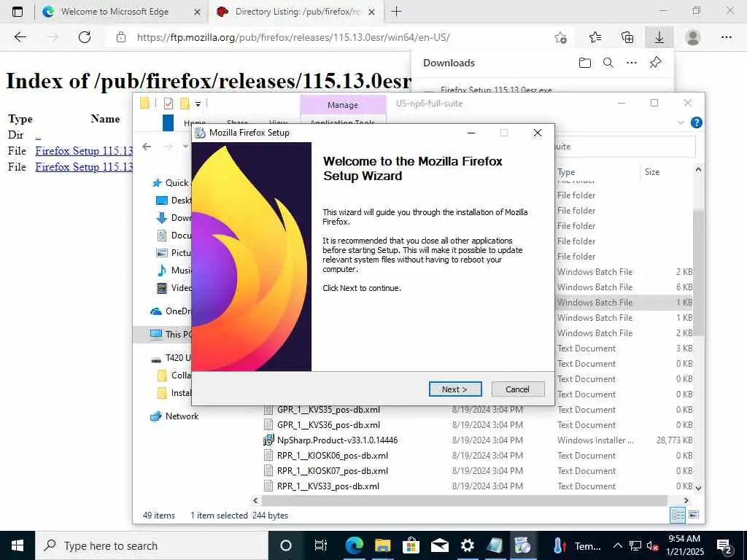Open Edge tab actions menu icon
The image size is (747, 560).
pyautogui.click(x=18, y=12)
